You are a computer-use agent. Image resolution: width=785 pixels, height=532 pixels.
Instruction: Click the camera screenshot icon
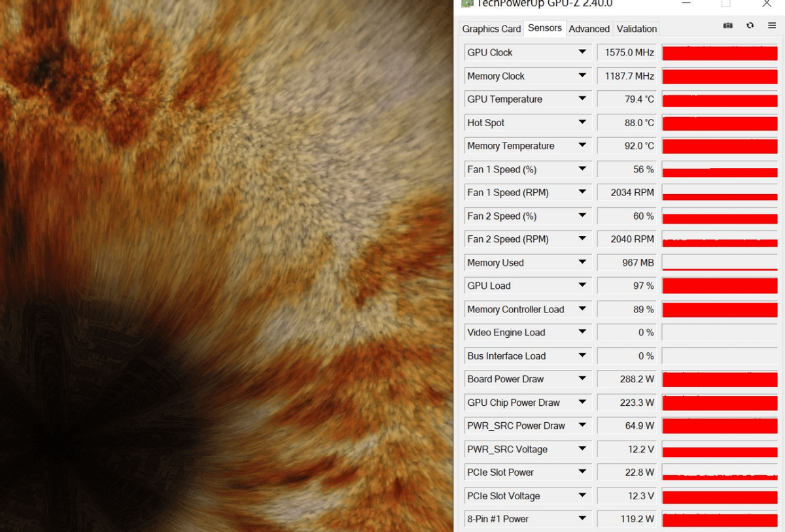point(727,25)
